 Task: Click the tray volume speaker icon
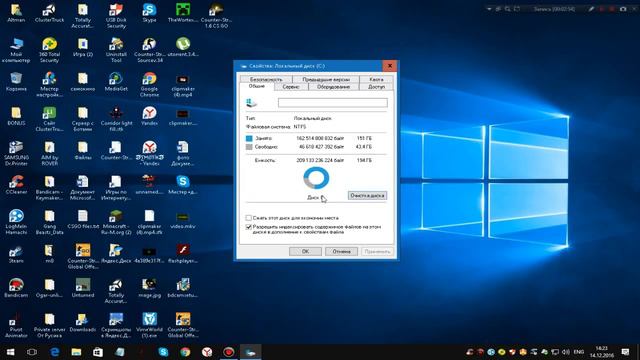[565, 352]
